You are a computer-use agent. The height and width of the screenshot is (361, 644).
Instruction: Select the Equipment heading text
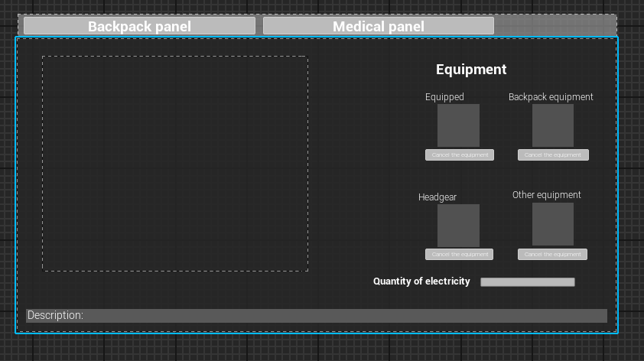point(471,70)
